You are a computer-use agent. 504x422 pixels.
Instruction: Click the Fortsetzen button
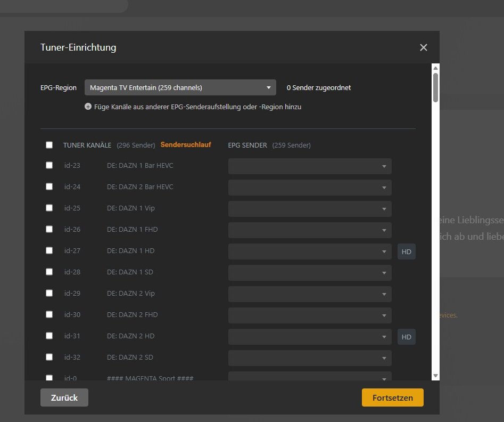392,397
